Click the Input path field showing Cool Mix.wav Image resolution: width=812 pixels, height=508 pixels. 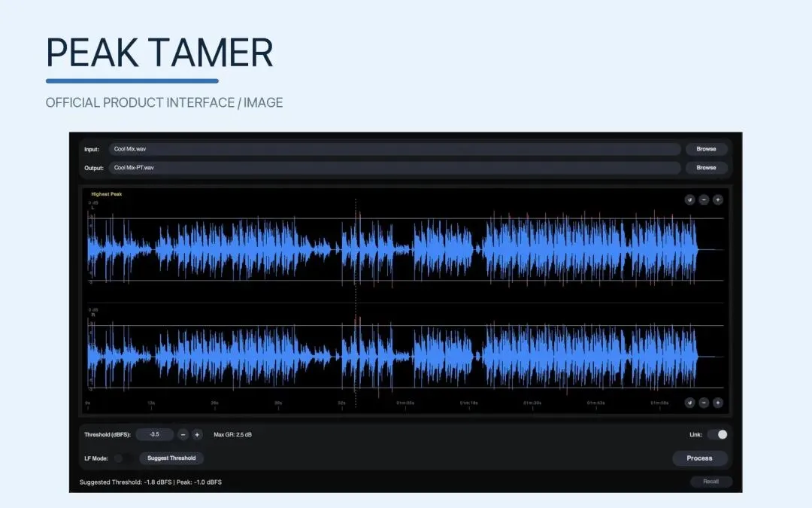395,149
